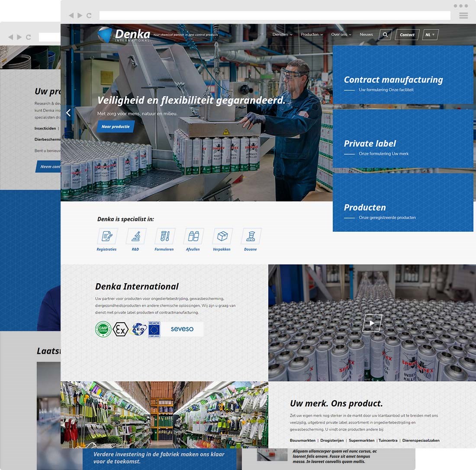
Task: Click the GMP Certified badge icon
Action: pos(103,329)
